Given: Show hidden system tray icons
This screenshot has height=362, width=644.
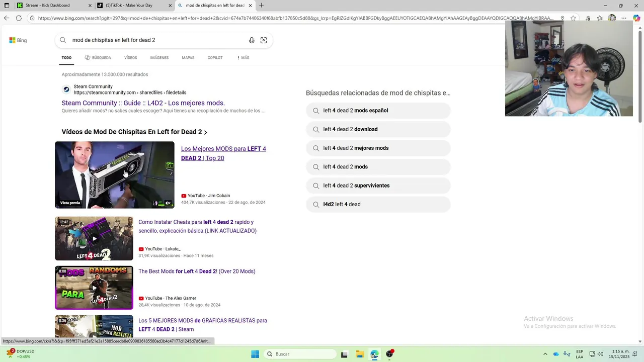Looking at the screenshot, I should pyautogui.click(x=545, y=354).
